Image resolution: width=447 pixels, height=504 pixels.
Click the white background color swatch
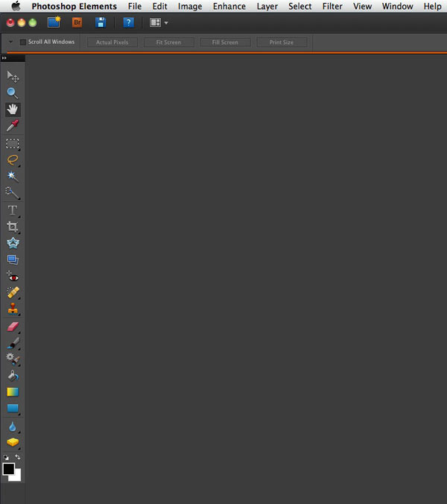point(17,477)
